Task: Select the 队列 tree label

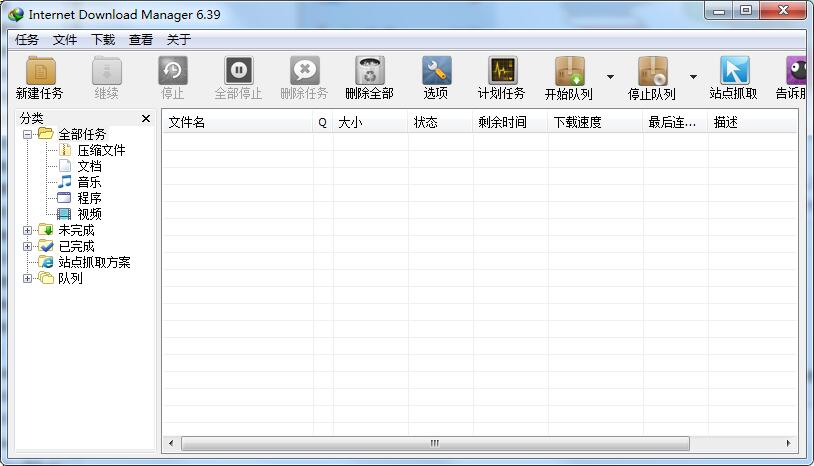Action: click(x=70, y=279)
